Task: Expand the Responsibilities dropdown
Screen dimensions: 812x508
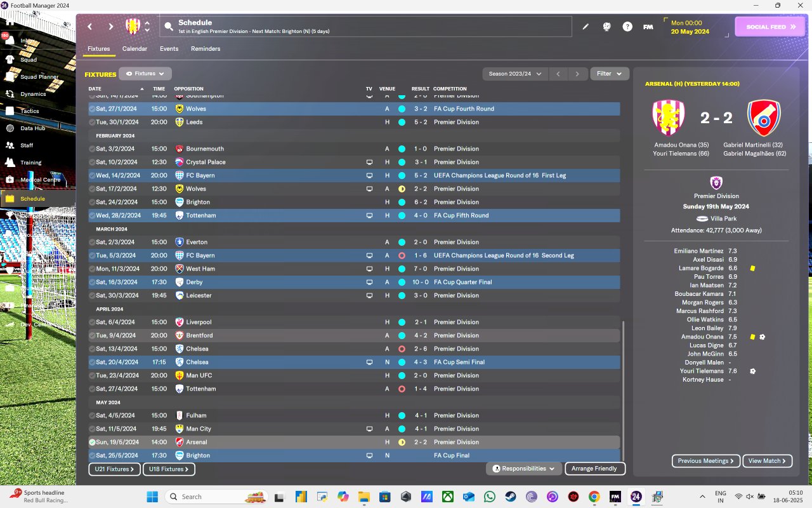Action: (x=524, y=469)
